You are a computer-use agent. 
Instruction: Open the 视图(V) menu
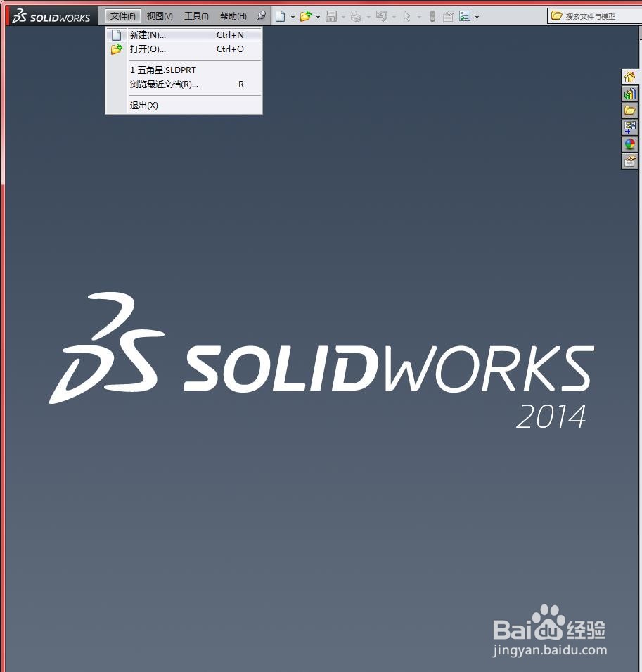pyautogui.click(x=160, y=16)
